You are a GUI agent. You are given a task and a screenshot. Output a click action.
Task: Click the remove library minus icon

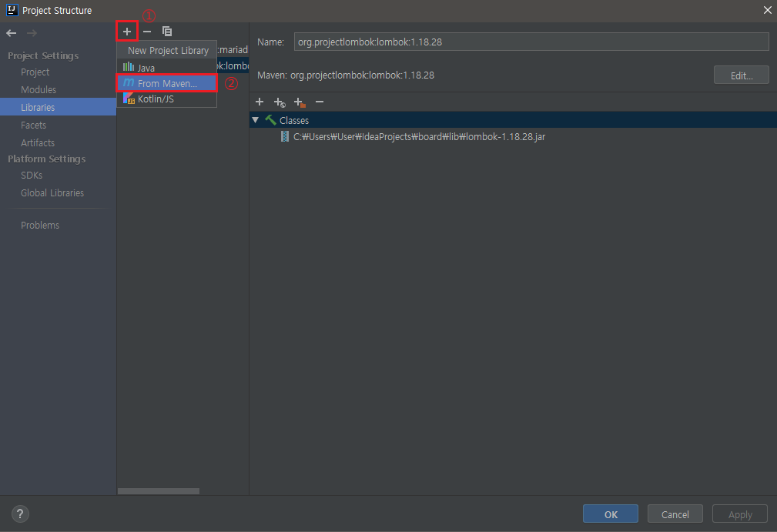(x=146, y=31)
